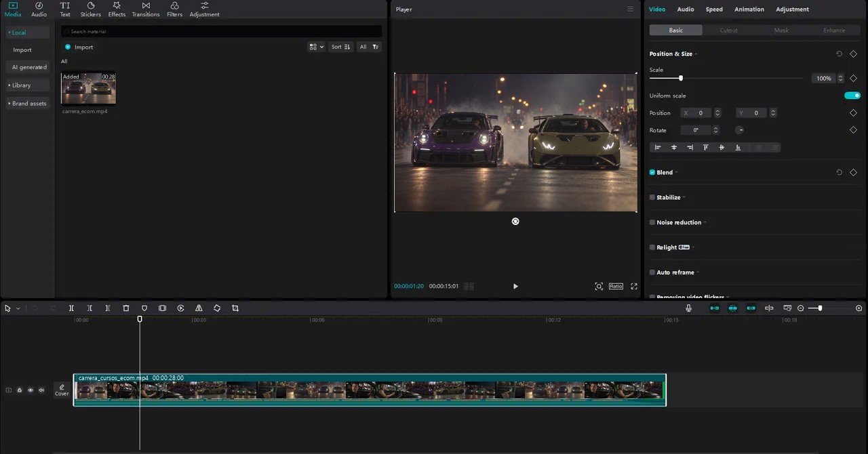This screenshot has height=454, width=868.
Task: Switch to the Animation tab
Action: pos(749,9)
